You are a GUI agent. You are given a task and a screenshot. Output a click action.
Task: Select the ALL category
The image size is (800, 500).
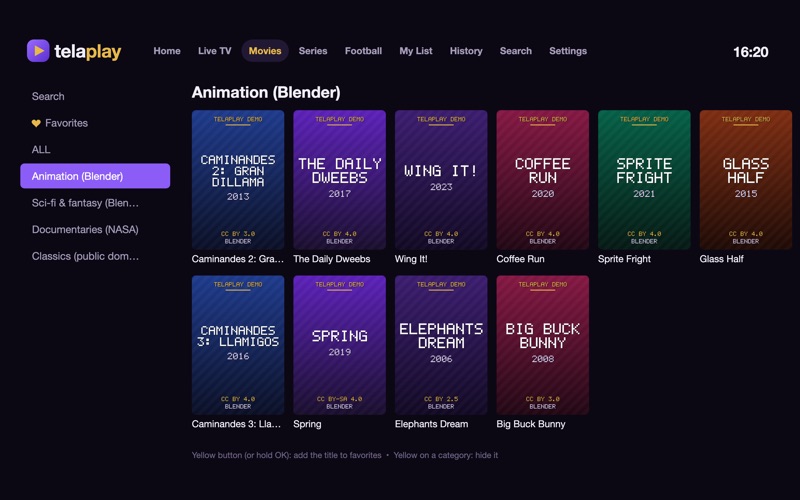coord(95,149)
